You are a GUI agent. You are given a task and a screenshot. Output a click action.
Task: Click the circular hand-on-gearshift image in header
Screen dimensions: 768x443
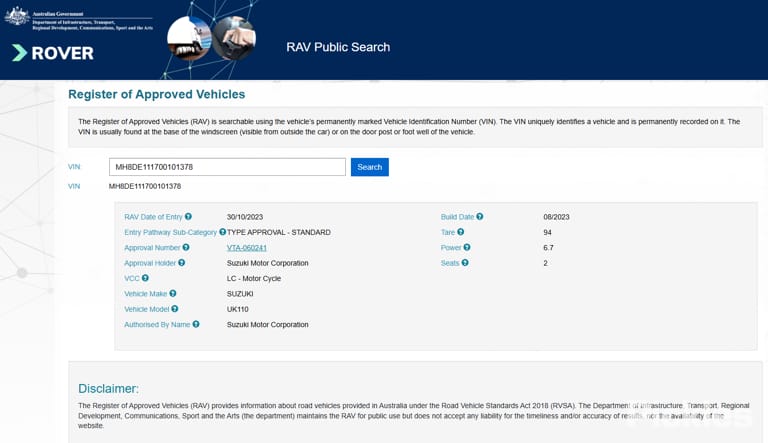234,38
